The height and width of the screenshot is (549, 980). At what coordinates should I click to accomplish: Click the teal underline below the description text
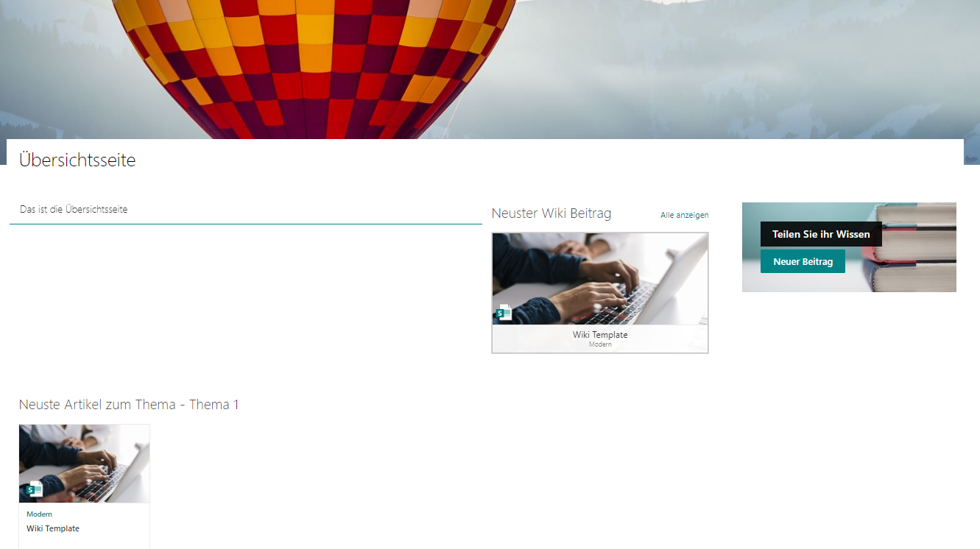246,224
